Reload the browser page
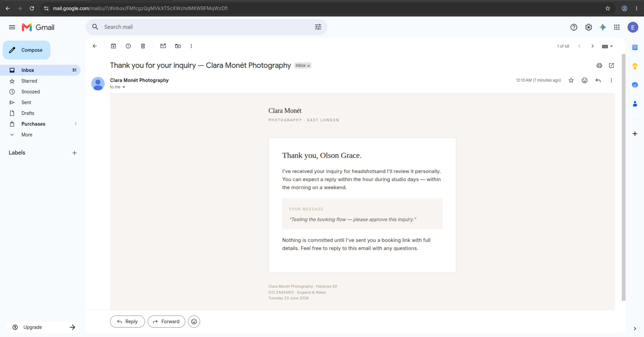 point(32,8)
